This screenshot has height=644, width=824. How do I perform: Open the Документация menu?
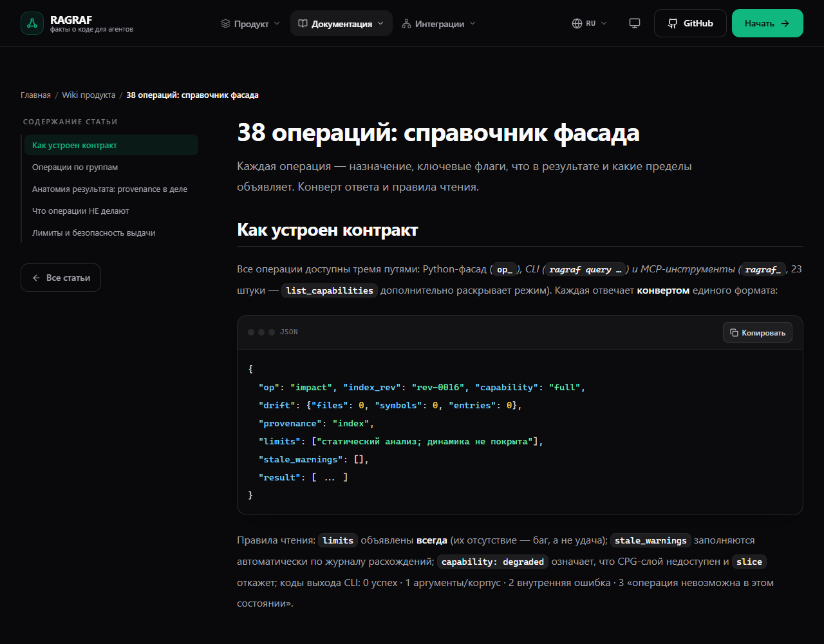coord(341,23)
